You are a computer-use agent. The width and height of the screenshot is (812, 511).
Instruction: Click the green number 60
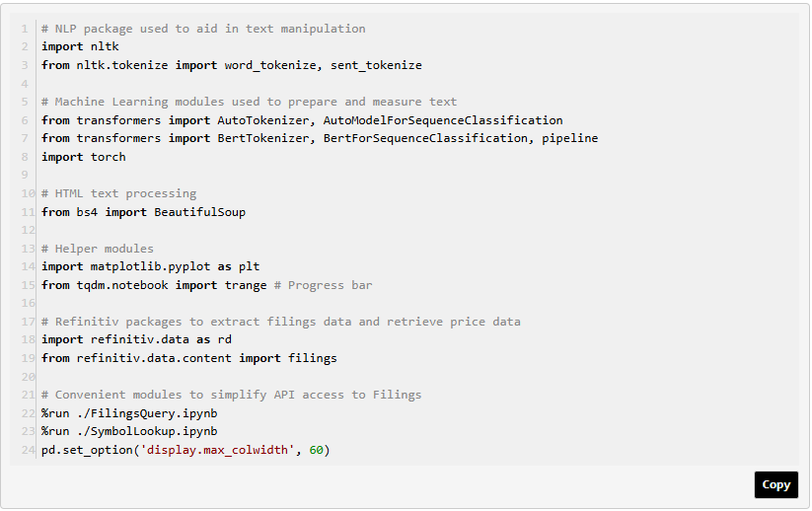(x=317, y=450)
